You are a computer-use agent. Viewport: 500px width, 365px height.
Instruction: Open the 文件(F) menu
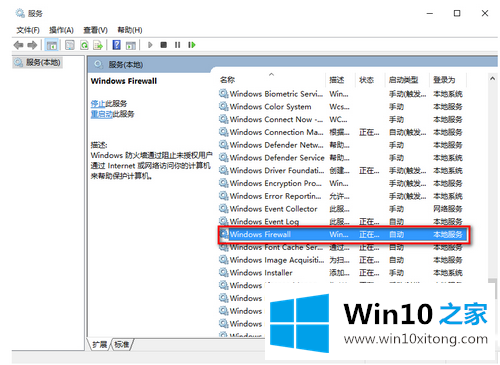[x=28, y=30]
